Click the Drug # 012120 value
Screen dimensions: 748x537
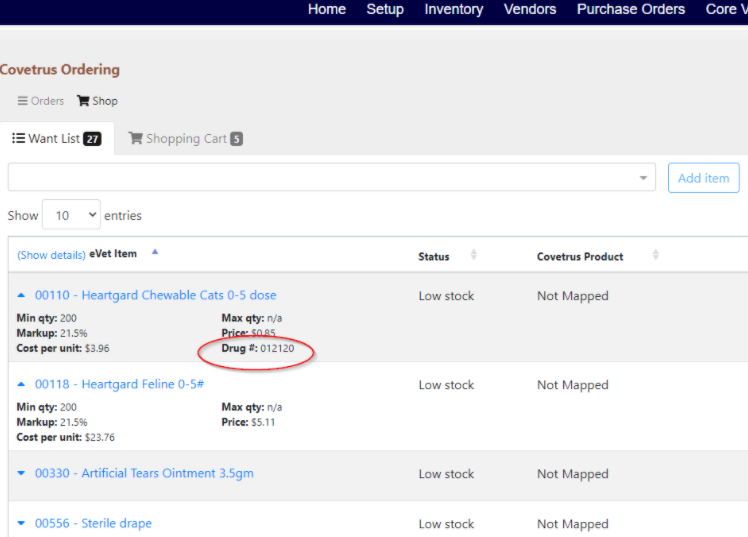(277, 348)
